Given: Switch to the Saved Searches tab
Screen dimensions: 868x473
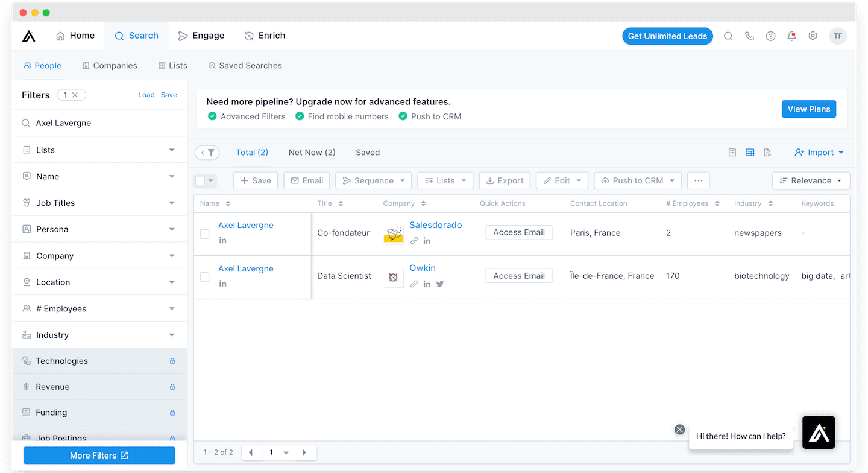Looking at the screenshot, I should [245, 66].
